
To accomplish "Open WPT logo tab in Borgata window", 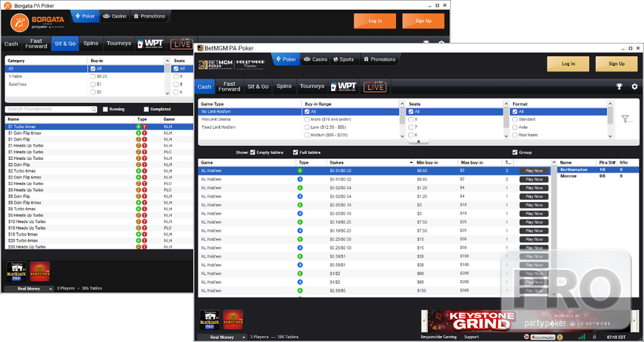I will 150,44.
